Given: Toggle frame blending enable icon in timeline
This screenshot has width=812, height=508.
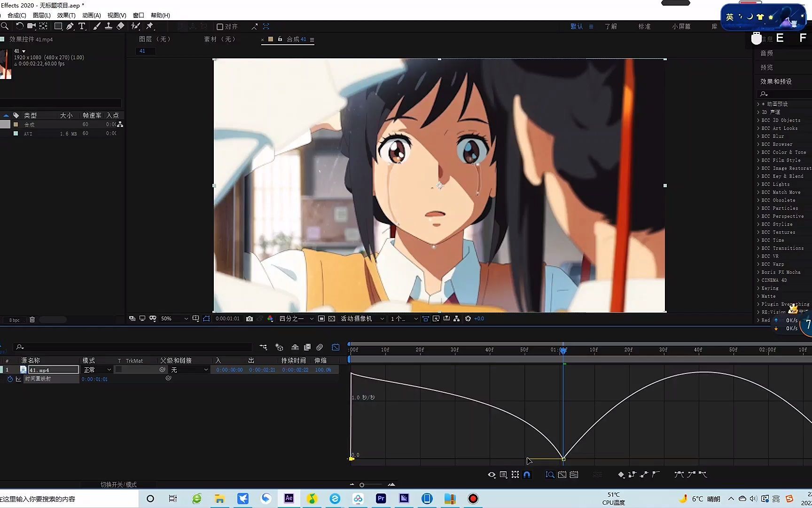Looking at the screenshot, I should click(x=307, y=347).
